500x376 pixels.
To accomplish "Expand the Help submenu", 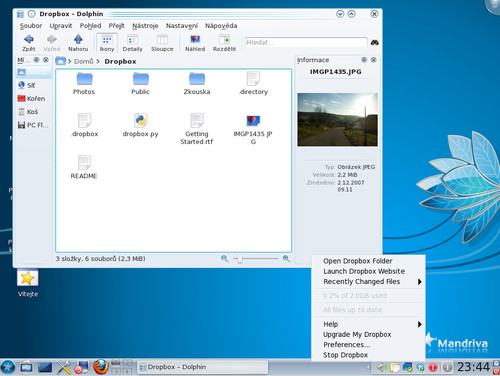I will [x=368, y=324].
